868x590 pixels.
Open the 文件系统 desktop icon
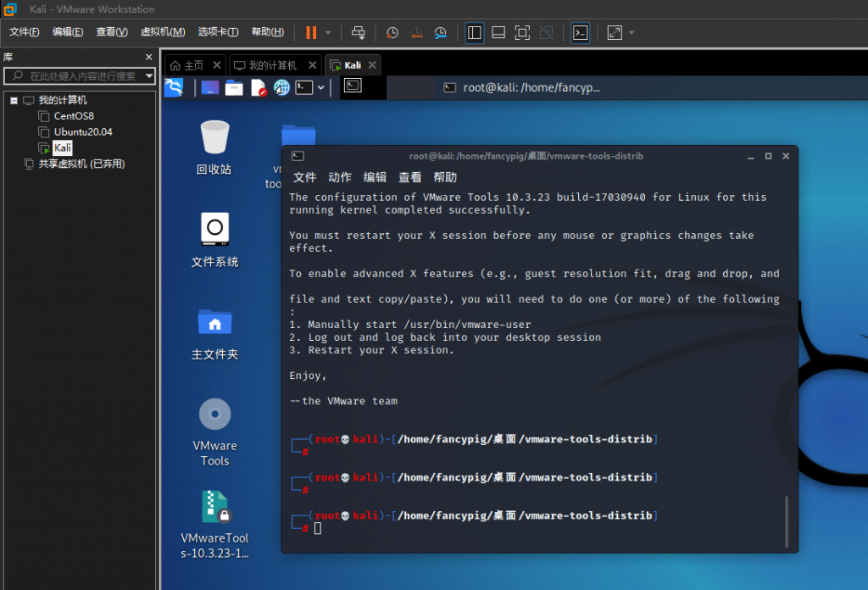click(x=214, y=240)
